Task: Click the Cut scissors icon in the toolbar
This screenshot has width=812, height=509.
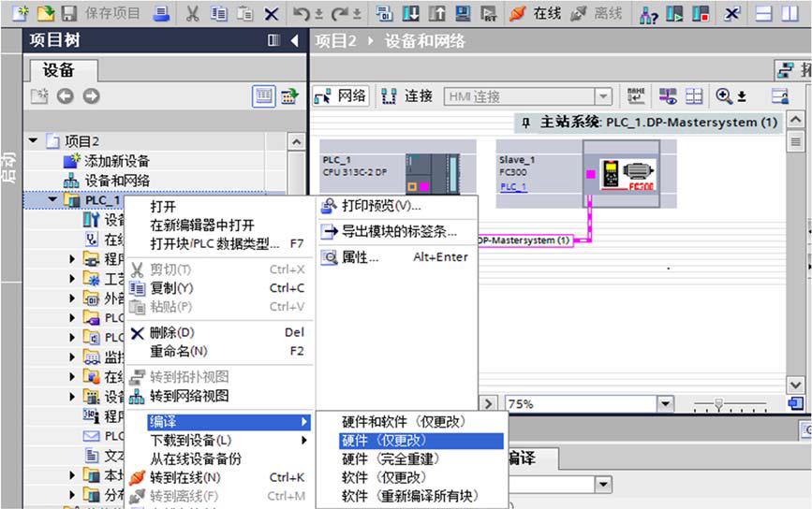Action: pyautogui.click(x=191, y=13)
